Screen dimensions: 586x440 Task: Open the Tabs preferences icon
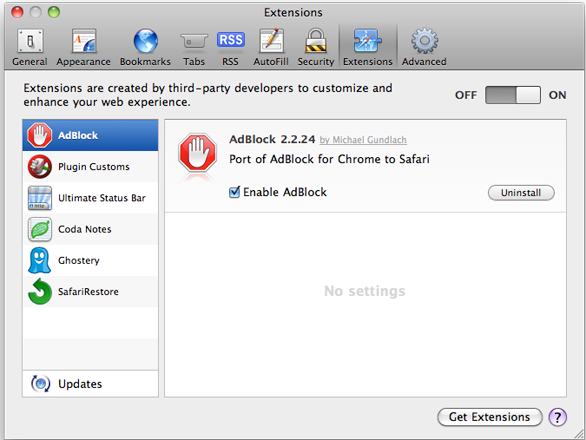194,47
